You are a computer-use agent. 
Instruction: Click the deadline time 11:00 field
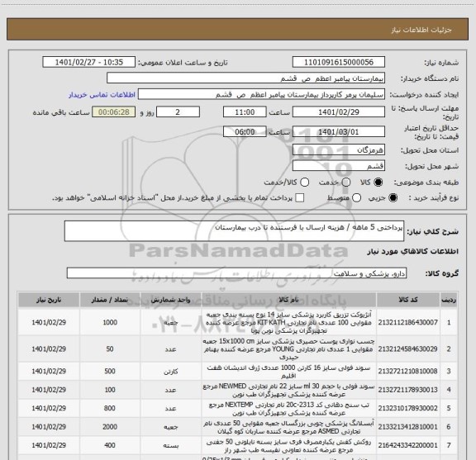pyautogui.click(x=245, y=112)
